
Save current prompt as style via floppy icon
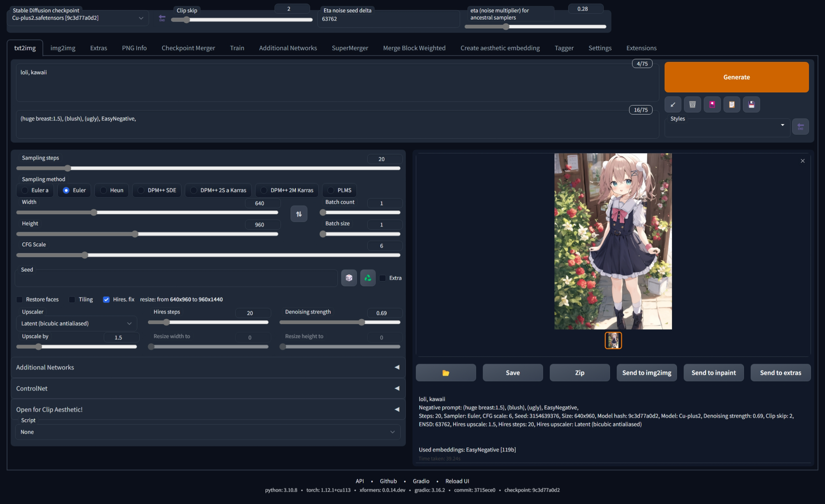[752, 104]
